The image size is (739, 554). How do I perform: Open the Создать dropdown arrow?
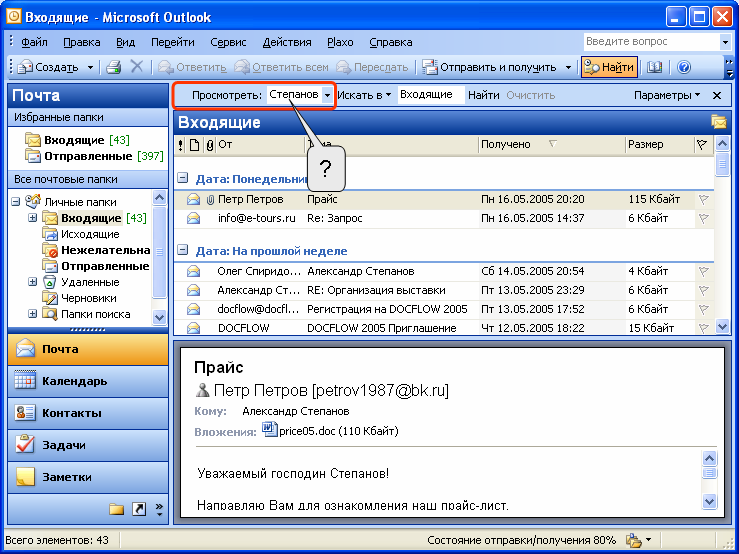click(x=90, y=67)
